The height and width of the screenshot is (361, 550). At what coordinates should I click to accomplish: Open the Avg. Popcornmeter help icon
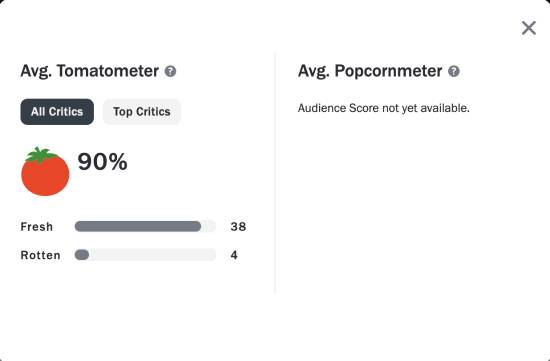click(x=454, y=71)
